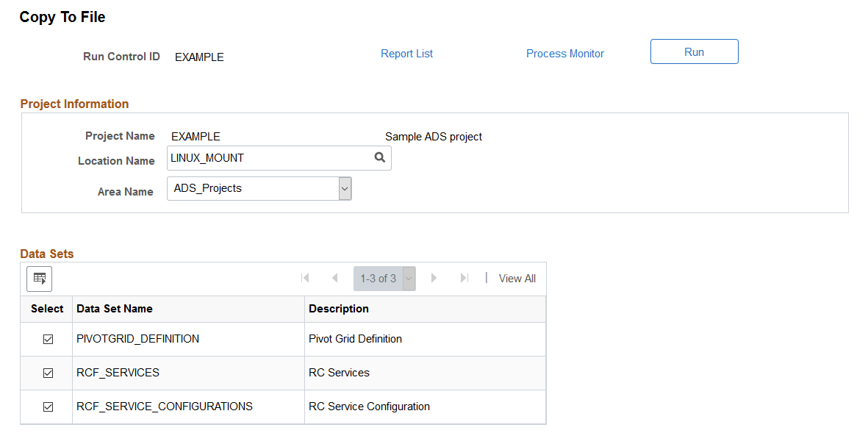
Task: Click the previous row arrow in grid
Action: click(x=334, y=278)
